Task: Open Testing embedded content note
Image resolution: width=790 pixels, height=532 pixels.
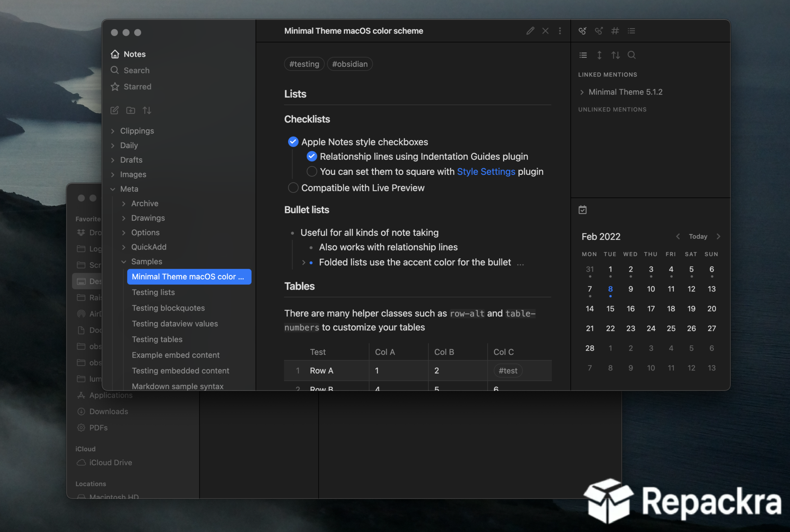Action: tap(181, 371)
